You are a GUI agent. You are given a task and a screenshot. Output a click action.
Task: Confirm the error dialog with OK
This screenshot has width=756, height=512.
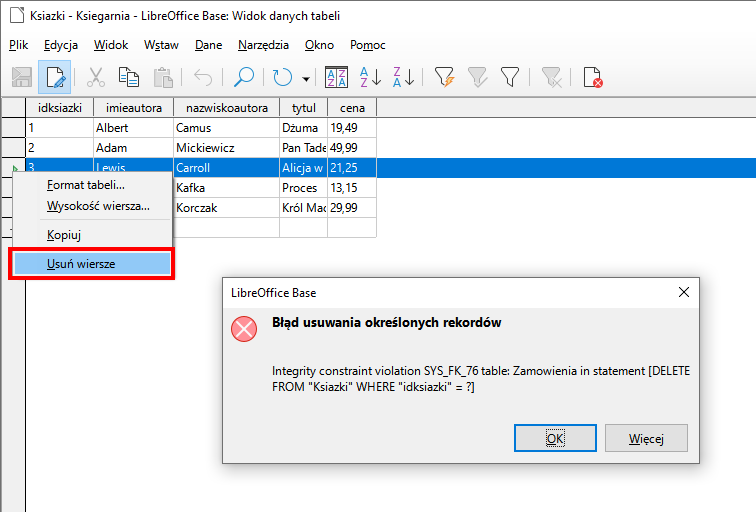[555, 438]
